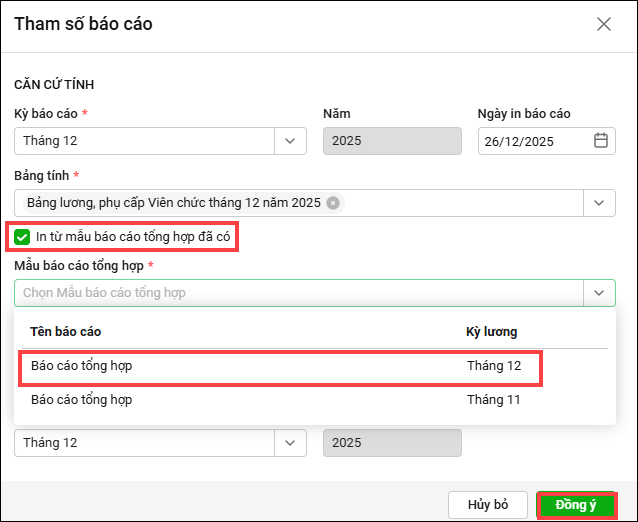638x522 pixels.
Task: Expand the Kỳ báo cáo dropdown arrow
Action: (290, 141)
